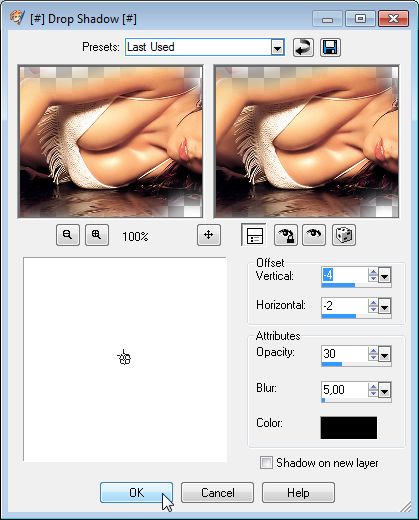Open the black shadow Color swatch
This screenshot has width=419, height=520.
pyautogui.click(x=349, y=427)
